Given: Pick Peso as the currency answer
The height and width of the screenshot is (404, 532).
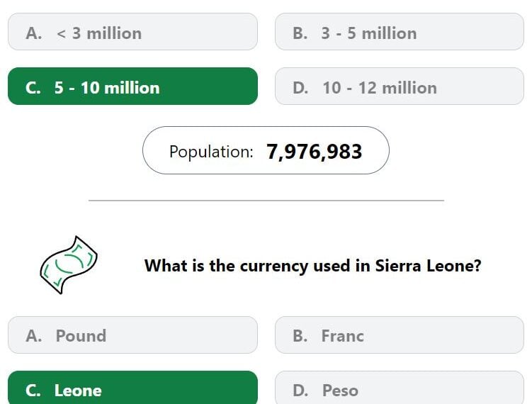Looking at the screenshot, I should coord(400,388).
